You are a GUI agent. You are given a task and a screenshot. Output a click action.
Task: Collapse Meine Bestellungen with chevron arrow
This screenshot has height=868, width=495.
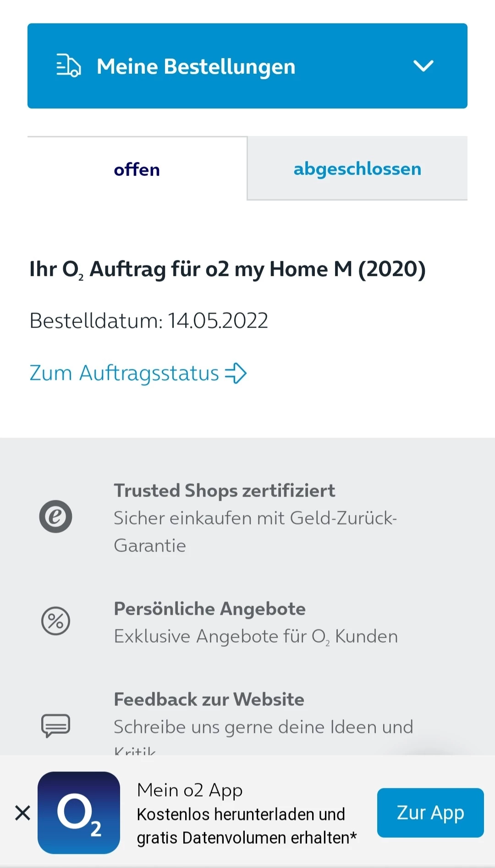(423, 66)
